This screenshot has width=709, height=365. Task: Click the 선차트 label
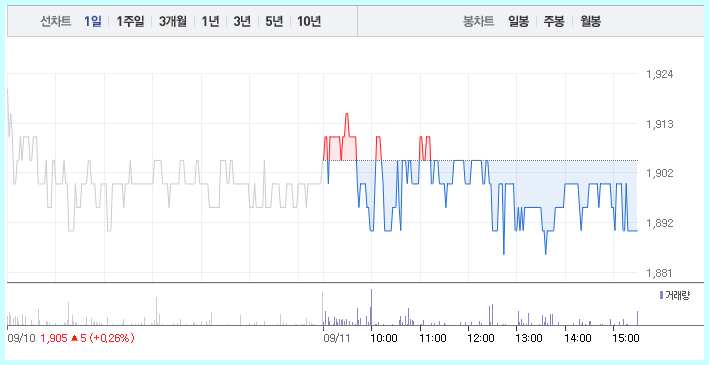click(56, 21)
